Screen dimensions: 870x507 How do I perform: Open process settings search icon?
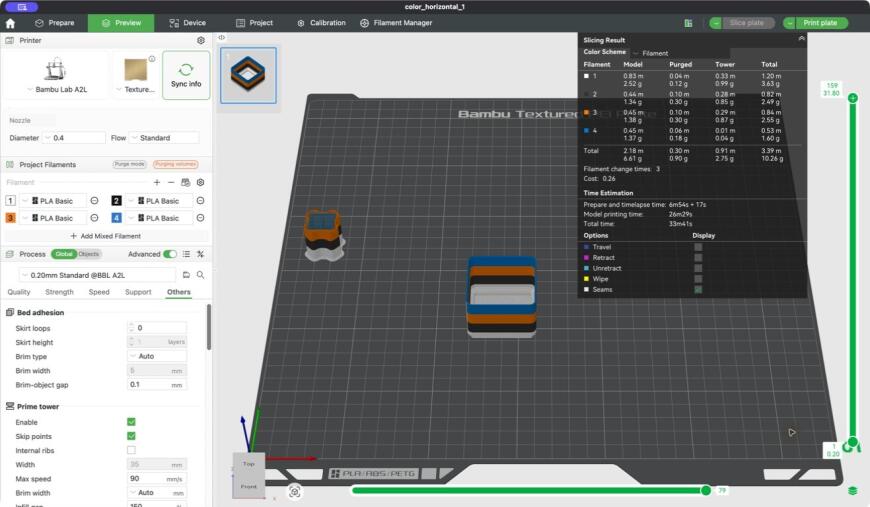[200, 275]
